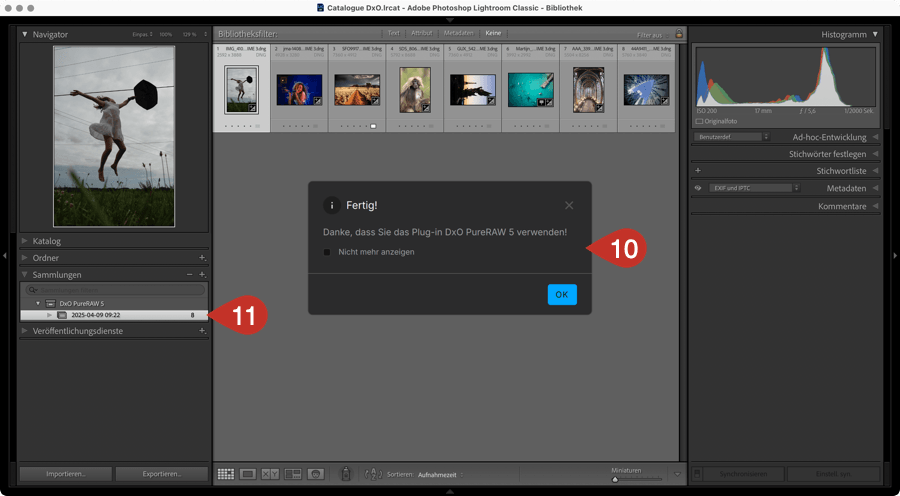Viewport: 900px width, 496px height.
Task: Add a keyword with Stichwortliste plus
Action: click(698, 170)
